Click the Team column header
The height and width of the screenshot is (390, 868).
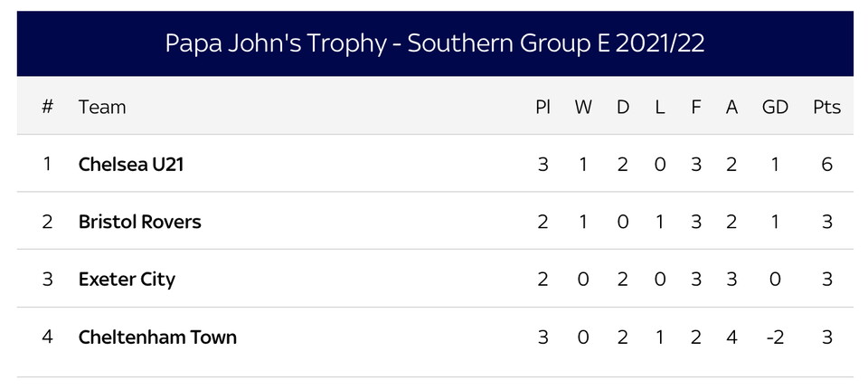(x=102, y=107)
